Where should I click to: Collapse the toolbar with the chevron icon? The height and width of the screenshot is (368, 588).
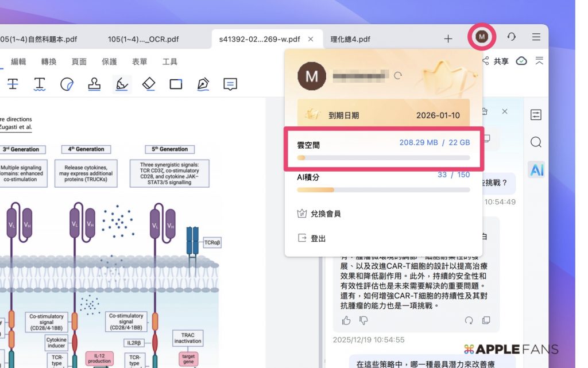[539, 61]
